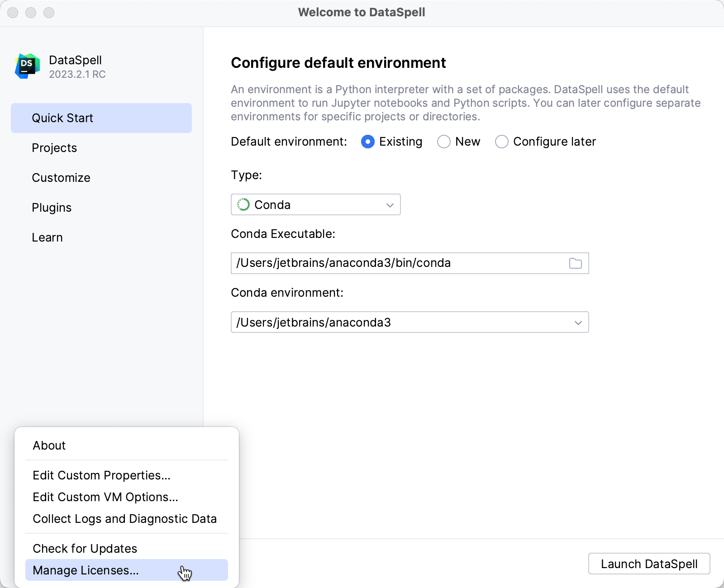Choose Configure later option
Screen dimensions: 724x588
tap(501, 142)
